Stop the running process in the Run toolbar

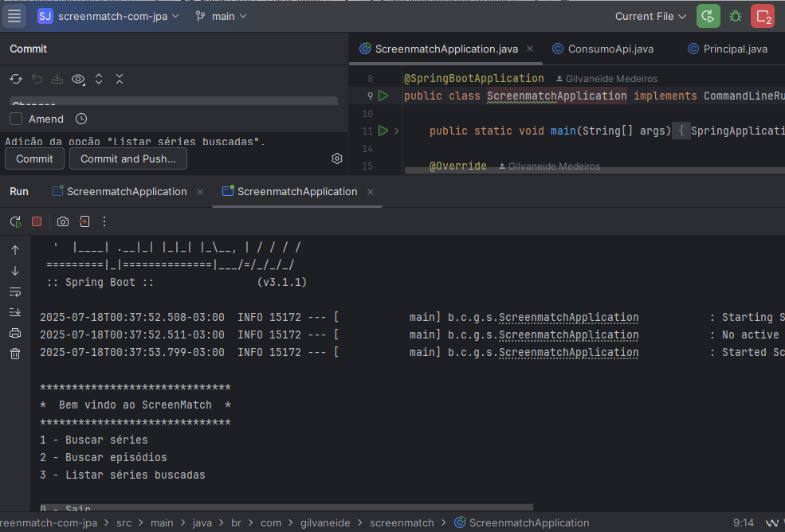point(37,221)
